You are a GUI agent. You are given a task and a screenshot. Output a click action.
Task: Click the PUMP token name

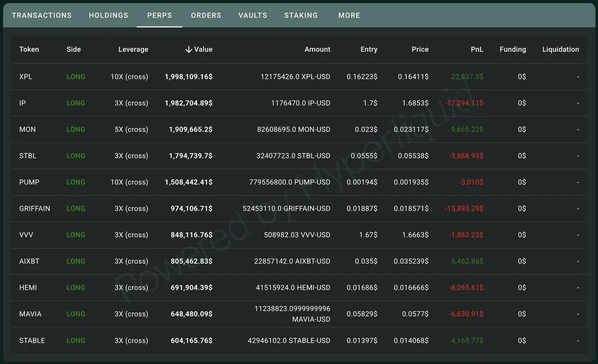point(29,182)
